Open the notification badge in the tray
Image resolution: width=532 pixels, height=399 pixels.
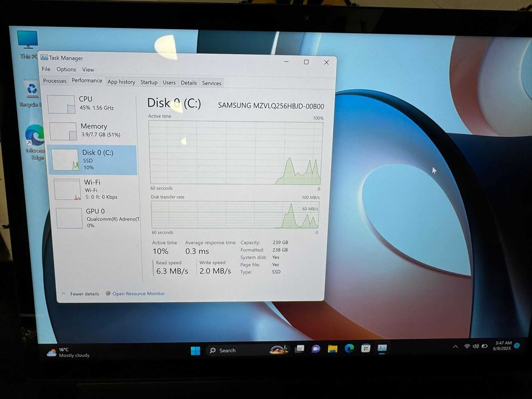tap(517, 346)
